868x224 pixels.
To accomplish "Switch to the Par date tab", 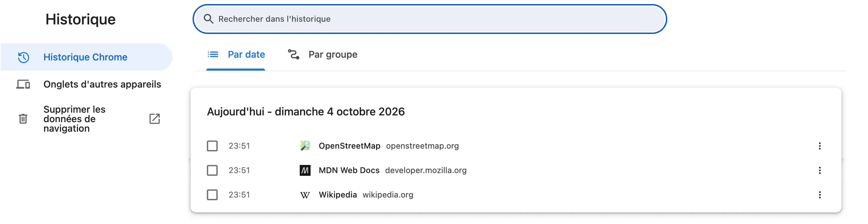I will pyautogui.click(x=236, y=55).
